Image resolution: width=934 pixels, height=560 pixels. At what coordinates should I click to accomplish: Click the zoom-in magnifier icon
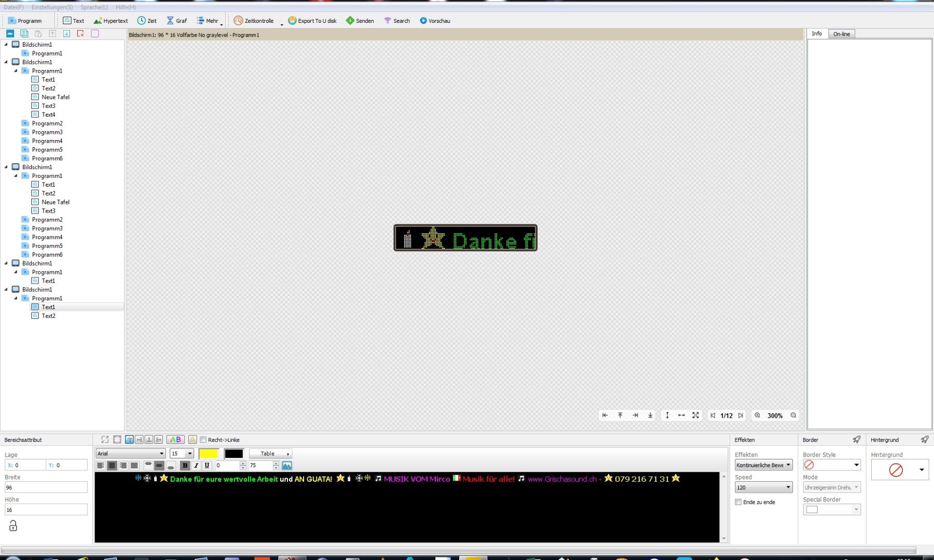(x=758, y=415)
